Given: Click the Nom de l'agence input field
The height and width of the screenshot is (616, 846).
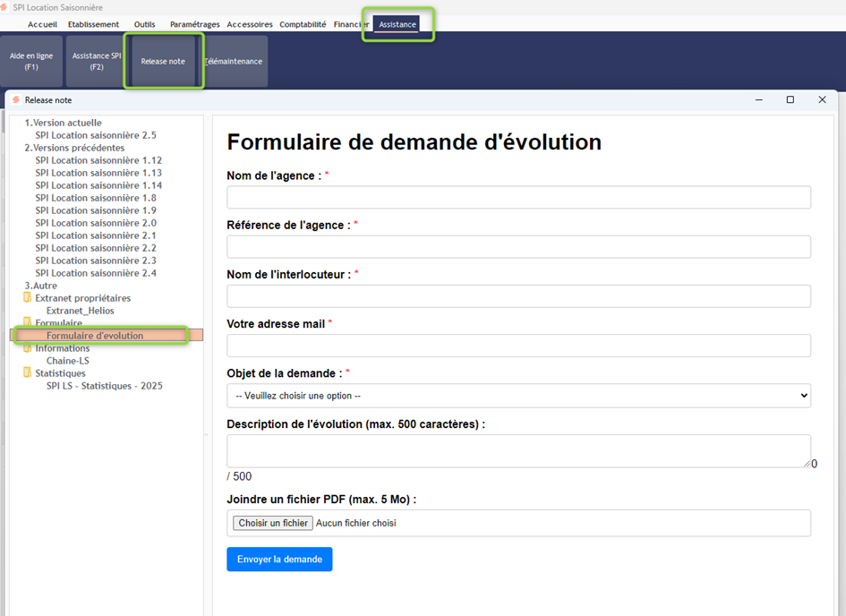Looking at the screenshot, I should click(x=518, y=197).
